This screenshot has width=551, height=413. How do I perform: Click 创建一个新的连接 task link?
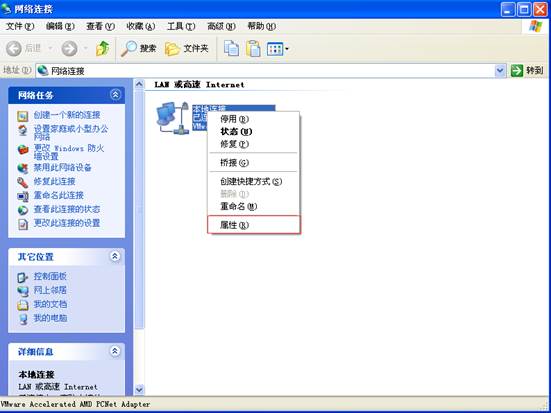[67, 115]
